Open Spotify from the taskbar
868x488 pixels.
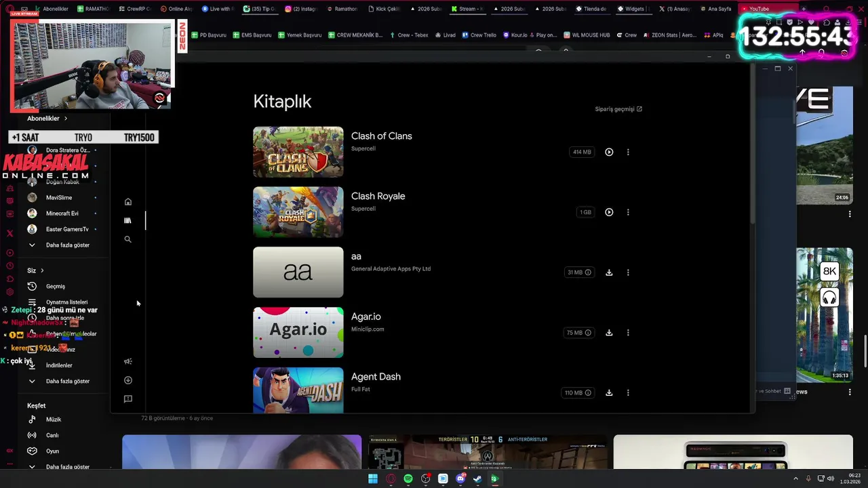408,479
